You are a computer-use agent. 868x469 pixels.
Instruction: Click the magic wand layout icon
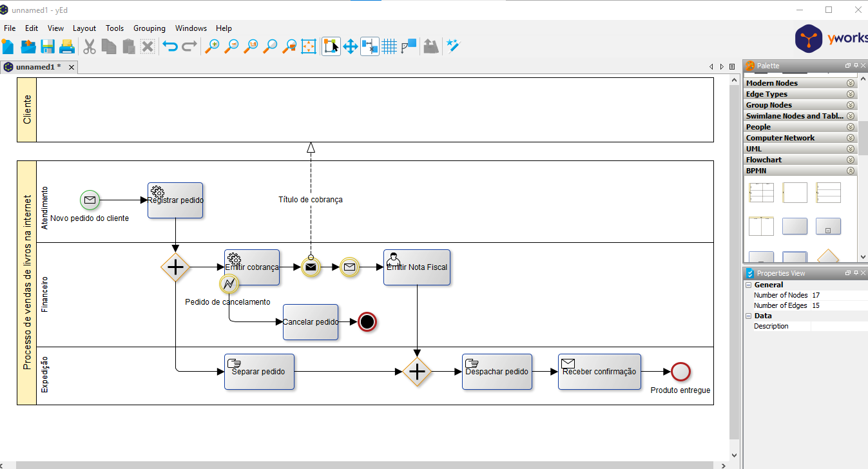click(x=454, y=46)
